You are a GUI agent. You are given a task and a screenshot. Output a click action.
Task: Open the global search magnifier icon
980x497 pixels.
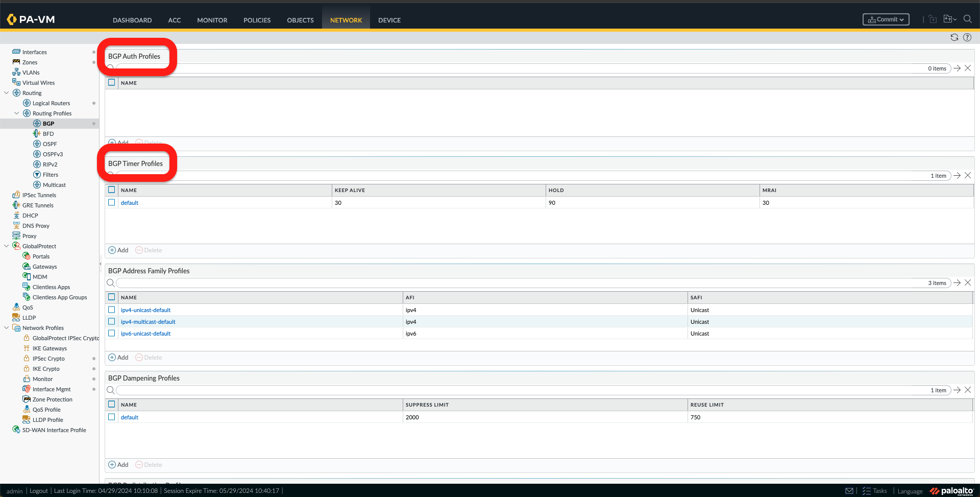pos(968,19)
